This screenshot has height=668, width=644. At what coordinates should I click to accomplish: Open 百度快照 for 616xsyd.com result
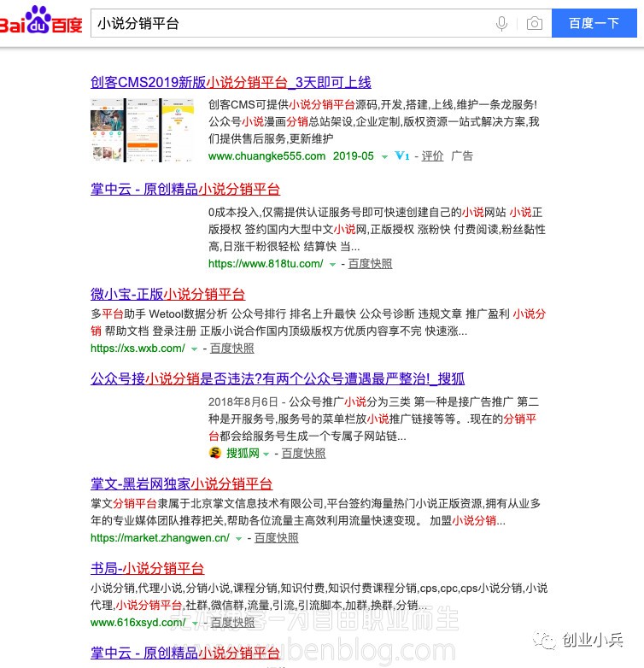(x=232, y=623)
